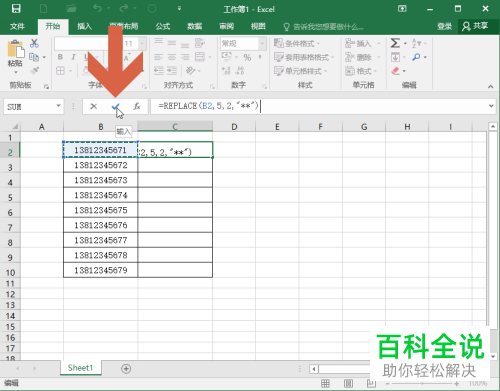This screenshot has width=500, height=391.
Task: Click the Fill down icon
Action: tap(395, 57)
